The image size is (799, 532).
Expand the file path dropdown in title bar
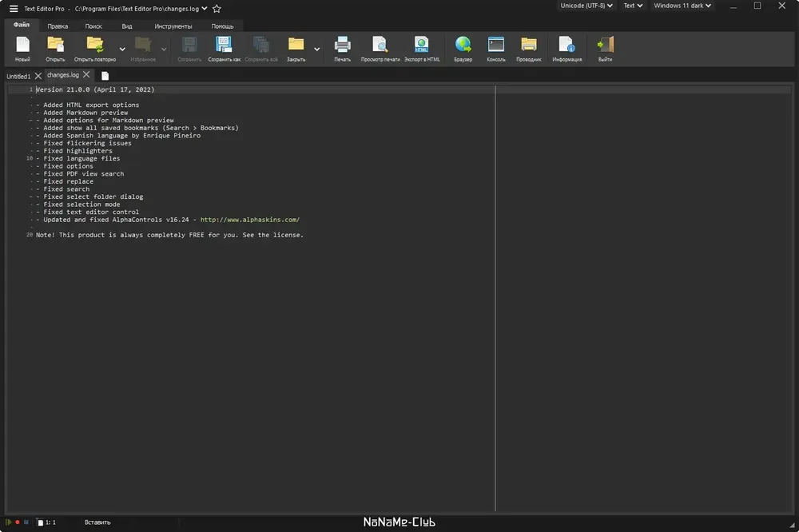pyautogui.click(x=205, y=9)
